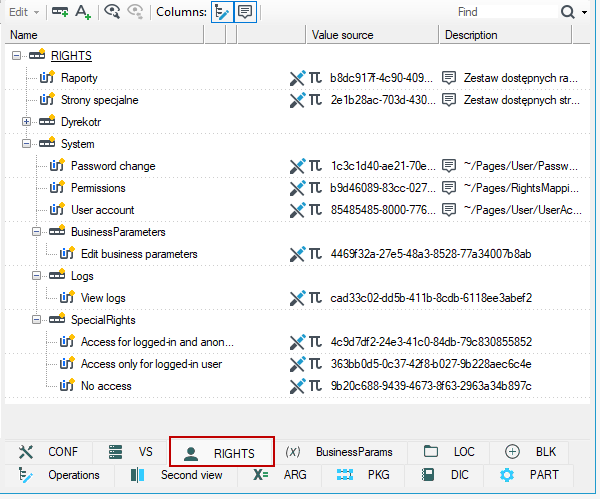Viewport: 600px width, 499px height.
Task: Switch to the VS tab
Action: [x=130, y=452]
